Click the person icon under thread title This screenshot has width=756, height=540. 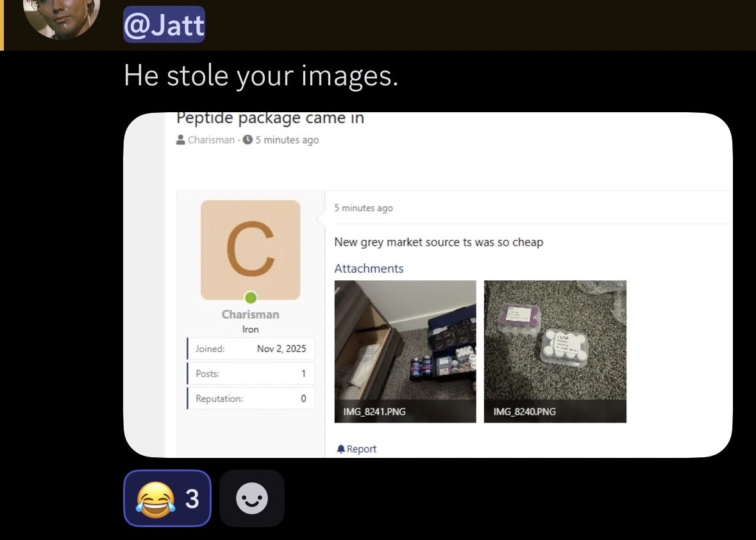click(181, 140)
